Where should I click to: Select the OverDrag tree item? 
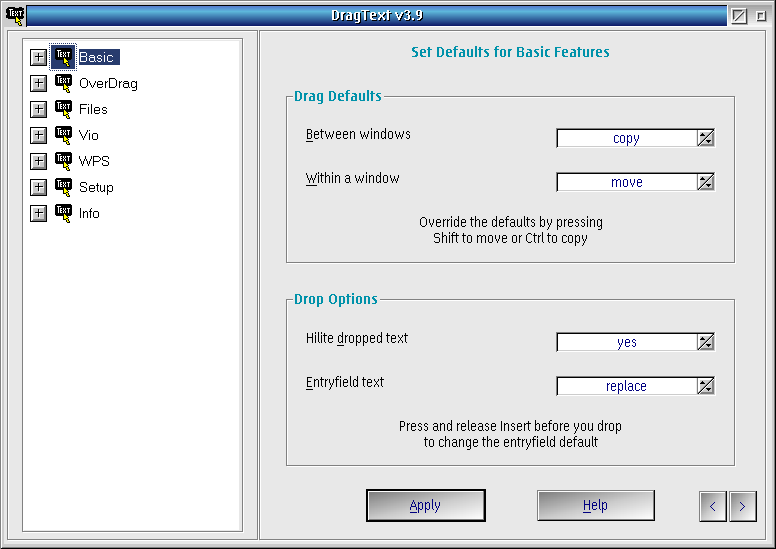coord(108,83)
